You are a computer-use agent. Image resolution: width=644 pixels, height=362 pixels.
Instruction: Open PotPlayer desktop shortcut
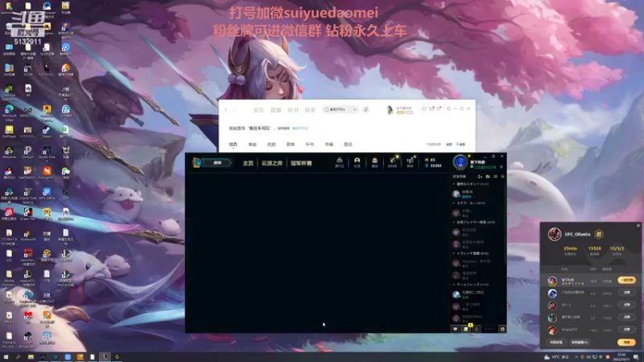coord(9,132)
